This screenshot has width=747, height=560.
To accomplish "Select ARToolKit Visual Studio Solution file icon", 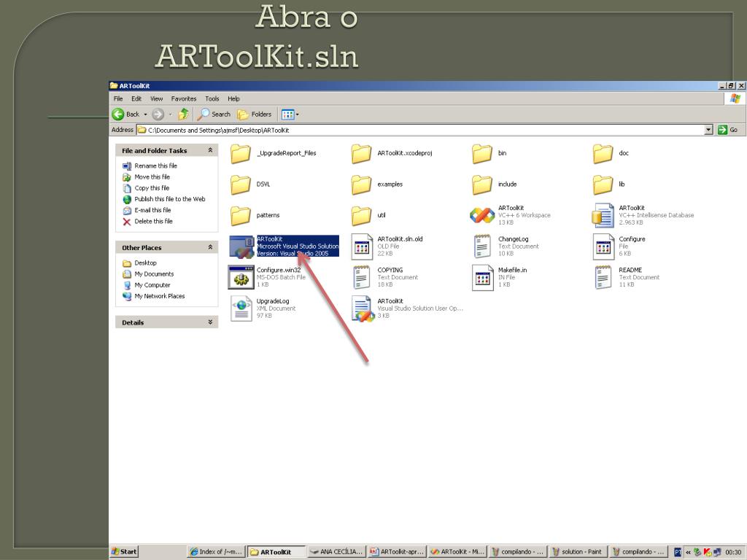I will pyautogui.click(x=241, y=246).
